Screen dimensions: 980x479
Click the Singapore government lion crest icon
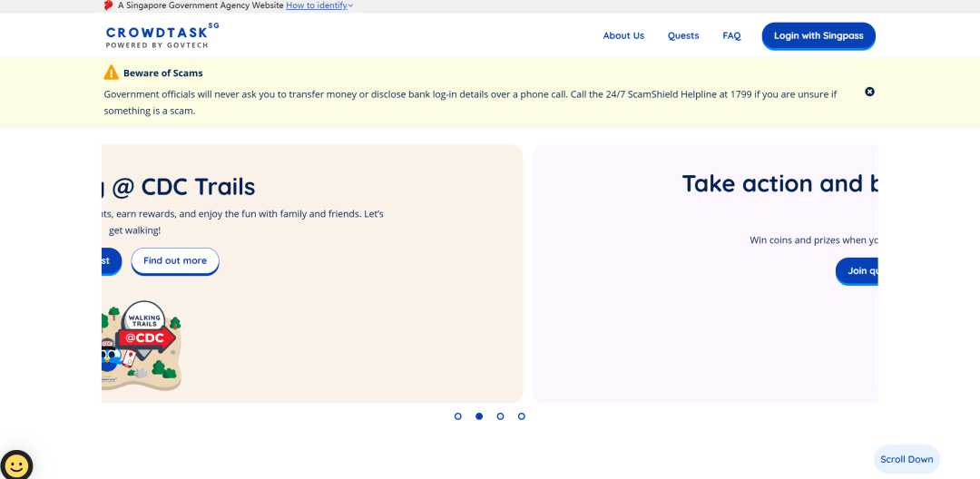(x=109, y=5)
